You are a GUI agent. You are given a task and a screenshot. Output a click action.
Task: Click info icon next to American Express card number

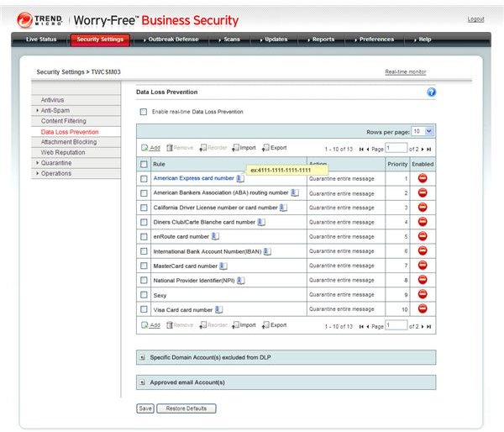pyautogui.click(x=240, y=178)
